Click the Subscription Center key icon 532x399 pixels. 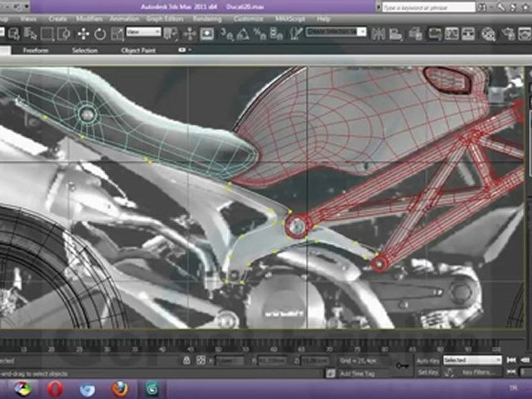click(x=501, y=7)
